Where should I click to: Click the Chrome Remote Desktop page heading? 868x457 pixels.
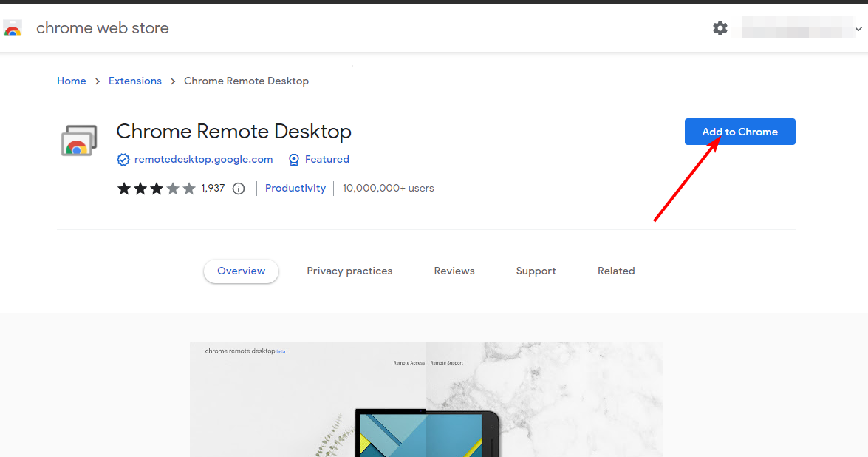coord(233,132)
